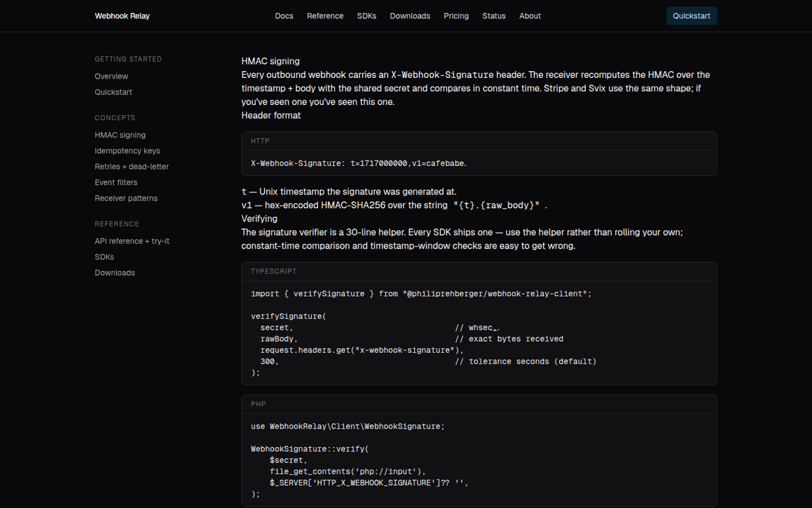The height and width of the screenshot is (508, 812).
Task: Click the Verifying subheading
Action: pyautogui.click(x=259, y=219)
